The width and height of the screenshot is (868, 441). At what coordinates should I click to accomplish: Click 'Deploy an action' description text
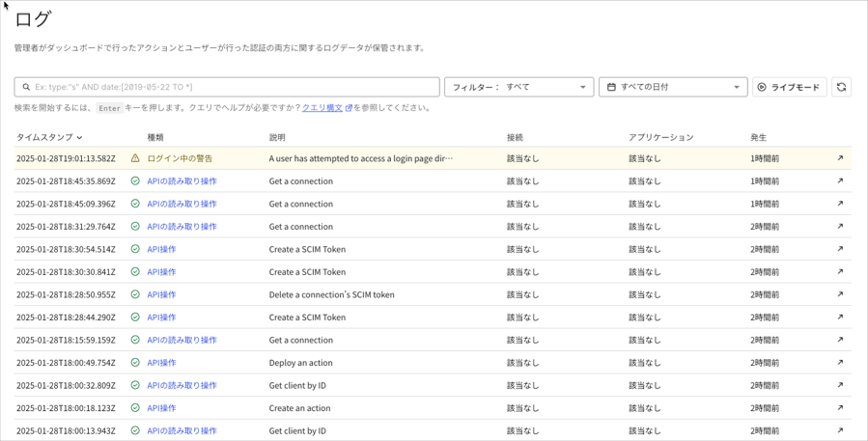pos(300,363)
